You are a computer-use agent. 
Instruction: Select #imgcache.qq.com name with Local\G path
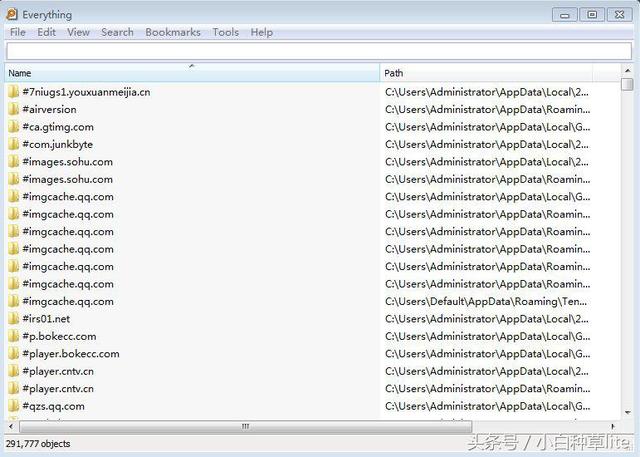[68, 197]
